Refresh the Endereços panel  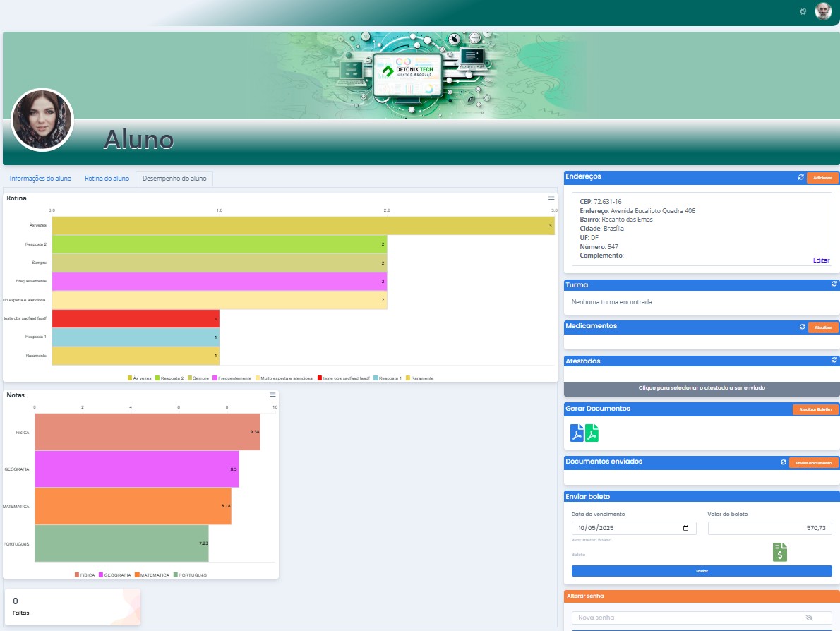[x=801, y=177]
